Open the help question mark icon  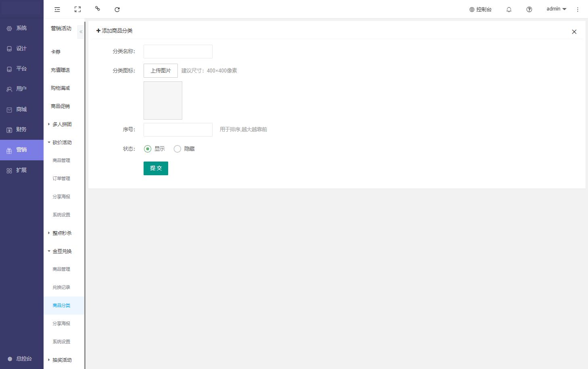pos(529,9)
